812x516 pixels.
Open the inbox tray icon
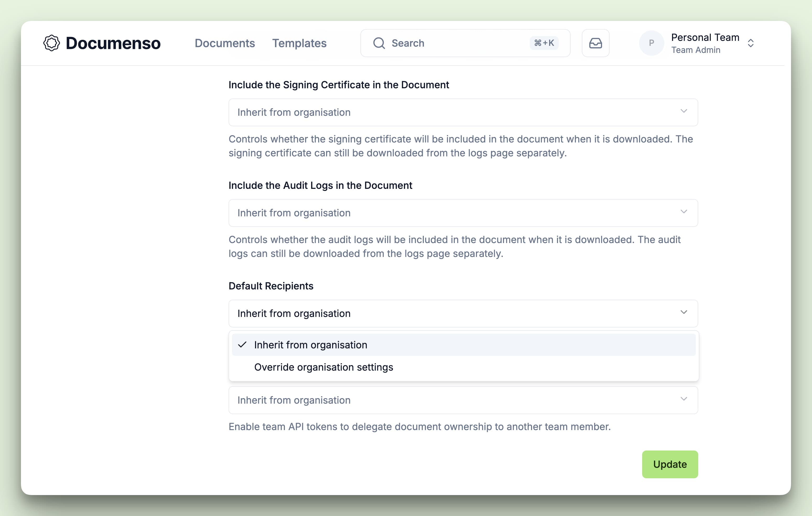click(x=596, y=43)
